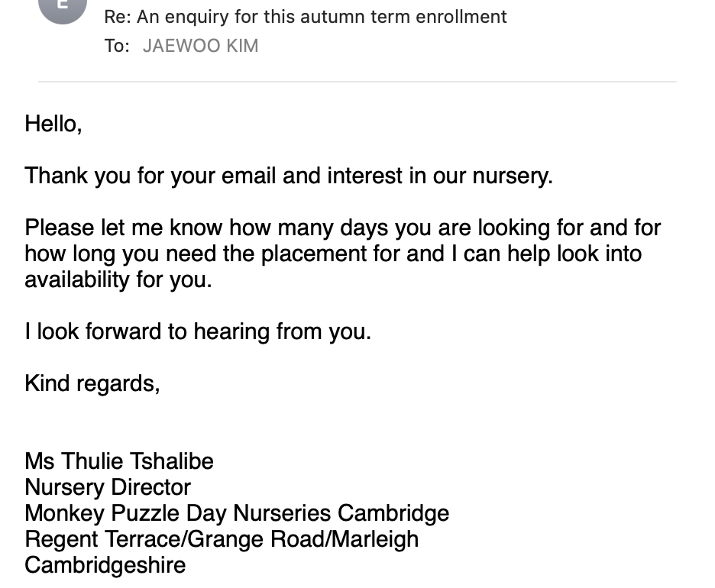Select recipient JAEWOO KIM
The height and width of the screenshot is (588, 715).
point(200,46)
